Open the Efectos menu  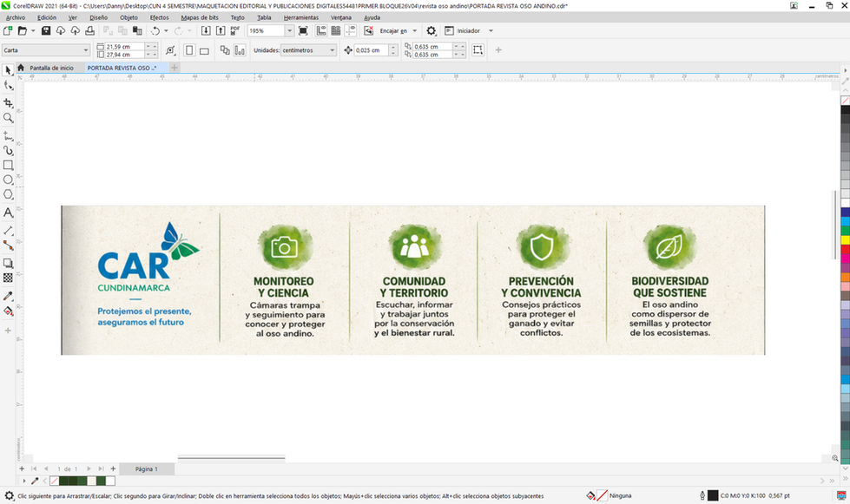click(x=160, y=17)
